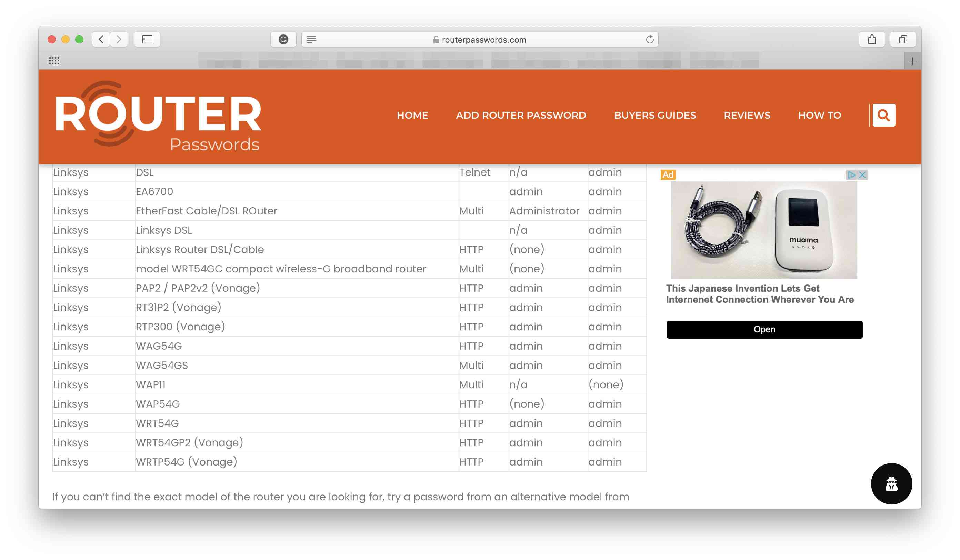Open the HOME menu item
Image resolution: width=960 pixels, height=560 pixels.
tap(412, 115)
